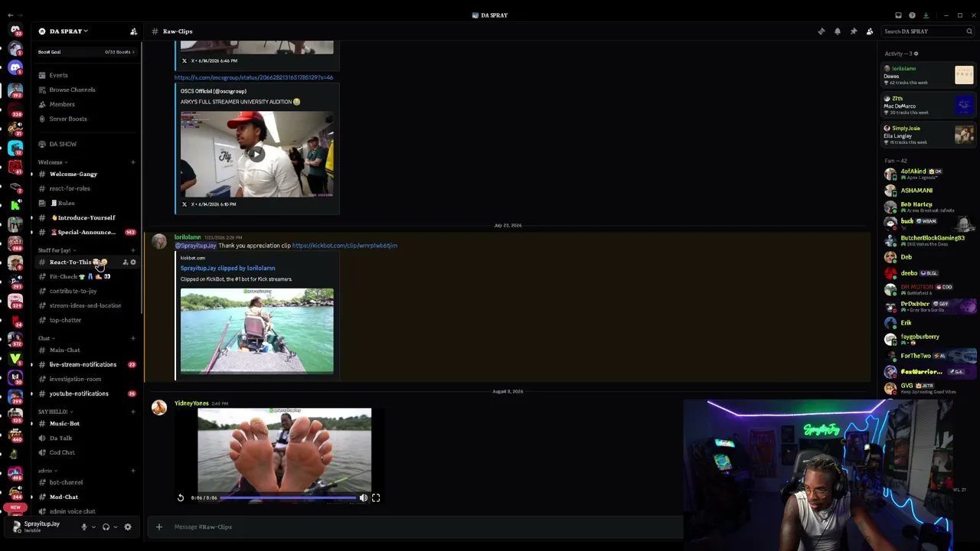
Task: Mute the microphone
Action: (84, 527)
